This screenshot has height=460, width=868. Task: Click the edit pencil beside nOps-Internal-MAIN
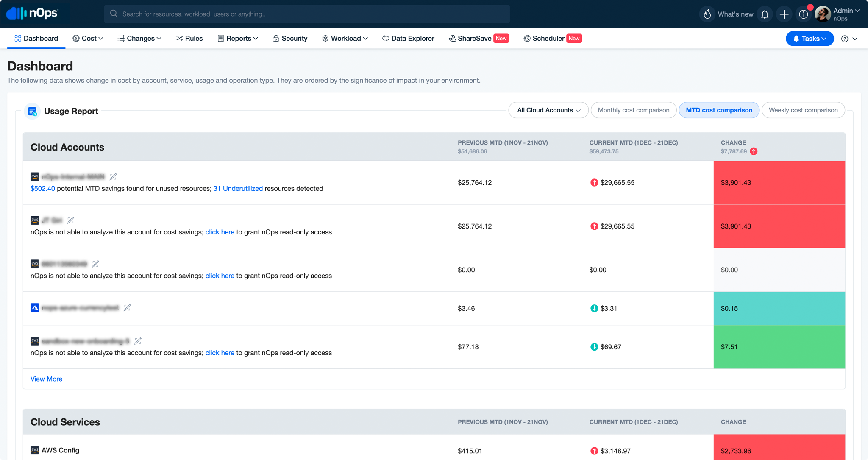pos(113,176)
